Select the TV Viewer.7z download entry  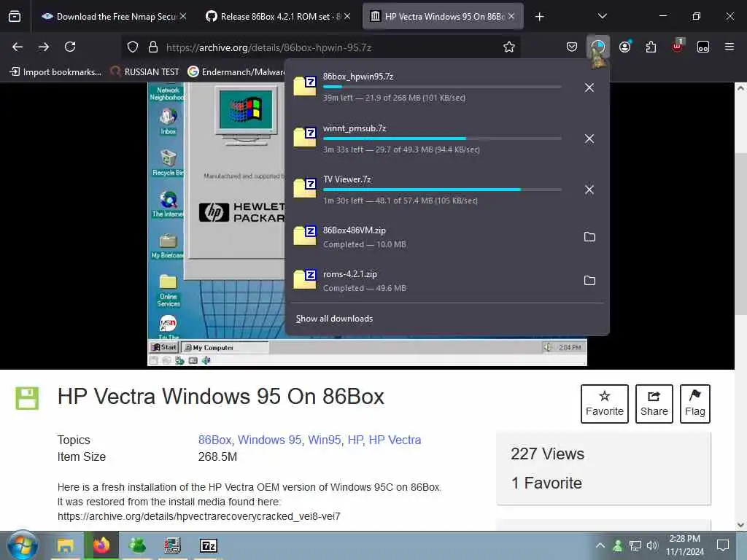[433, 190]
